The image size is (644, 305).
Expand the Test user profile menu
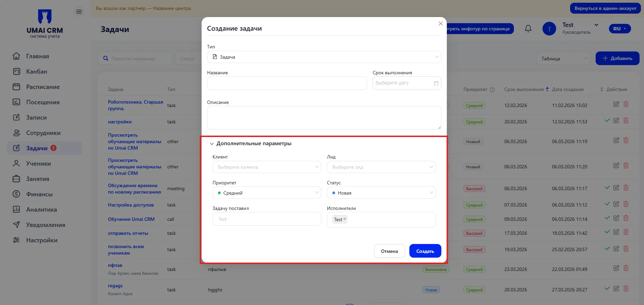596,25
